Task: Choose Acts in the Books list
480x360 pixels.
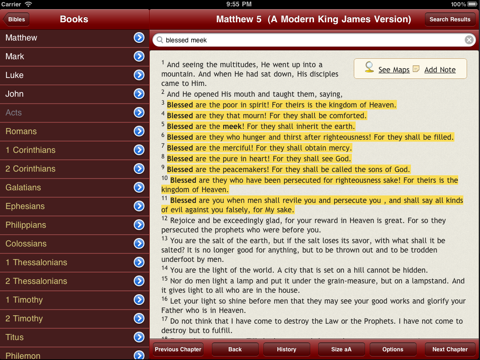Action: pyautogui.click(x=74, y=112)
